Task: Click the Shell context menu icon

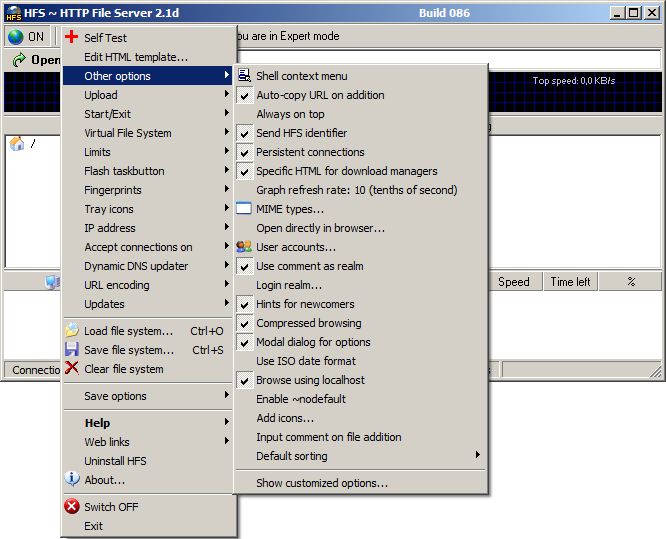Action: point(245,76)
